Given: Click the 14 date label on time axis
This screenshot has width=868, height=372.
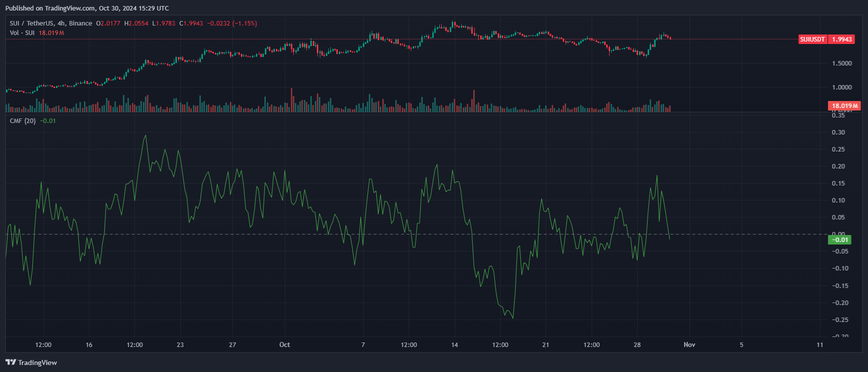Looking at the screenshot, I should coord(455,344).
